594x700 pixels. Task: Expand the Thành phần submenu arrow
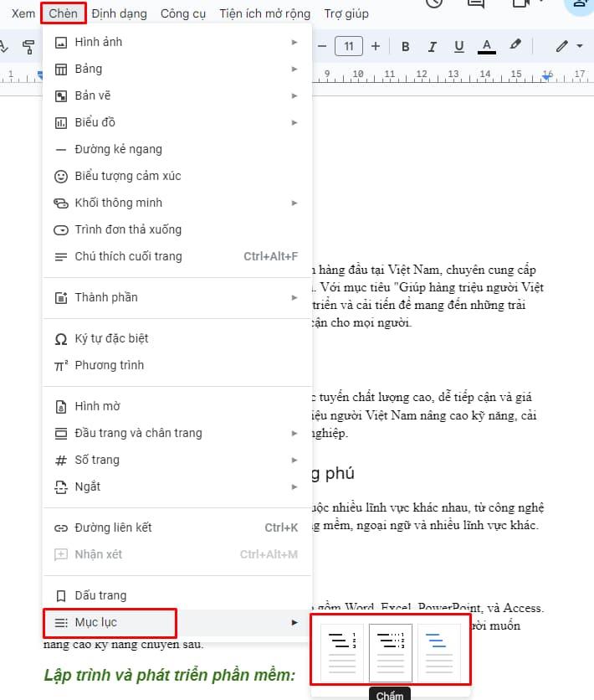click(294, 298)
